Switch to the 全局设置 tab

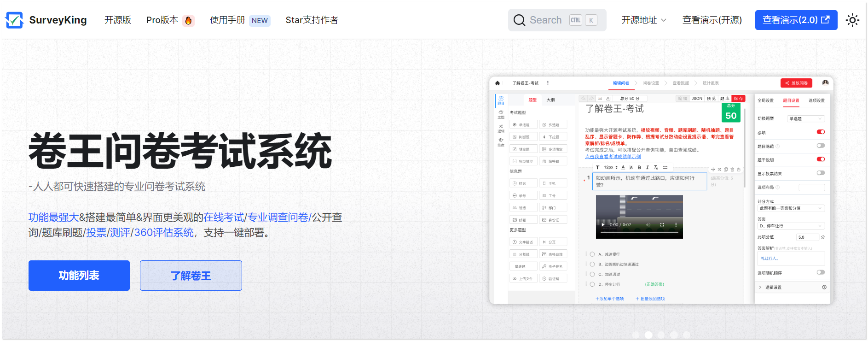(766, 100)
